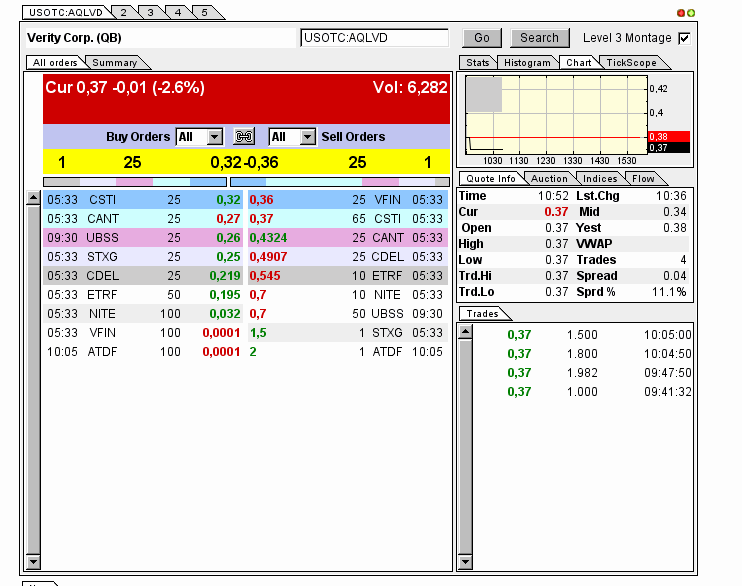Click the buy-side depth color bar
The image size is (742, 586).
tap(135, 182)
